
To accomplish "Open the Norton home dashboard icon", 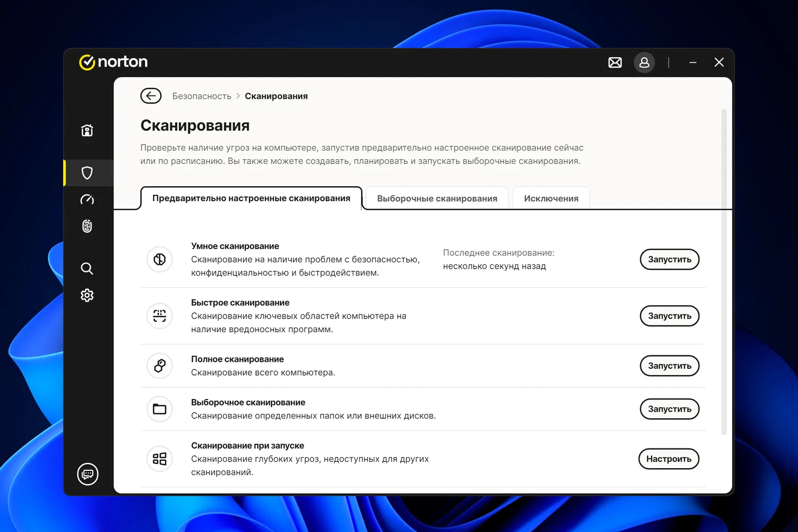I will click(x=87, y=130).
